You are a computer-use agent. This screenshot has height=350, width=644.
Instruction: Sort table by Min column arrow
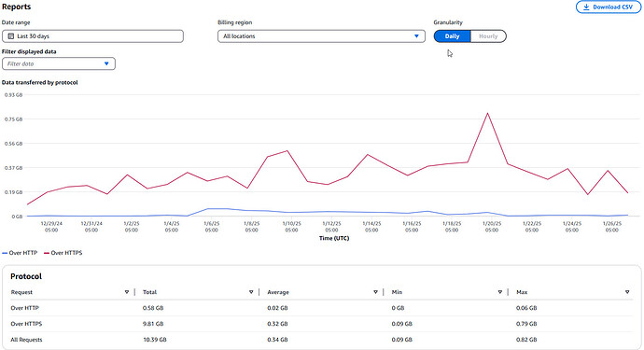(500, 292)
